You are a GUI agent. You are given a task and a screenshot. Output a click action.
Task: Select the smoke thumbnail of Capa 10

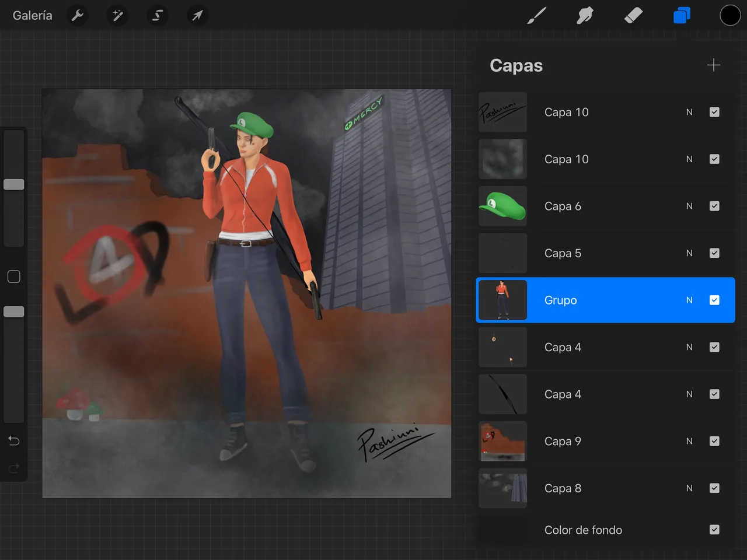[502, 159]
